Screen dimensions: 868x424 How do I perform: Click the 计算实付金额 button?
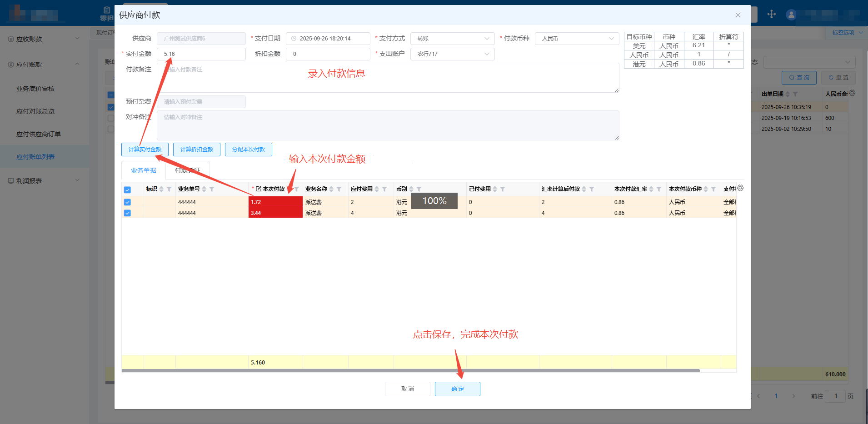click(145, 150)
